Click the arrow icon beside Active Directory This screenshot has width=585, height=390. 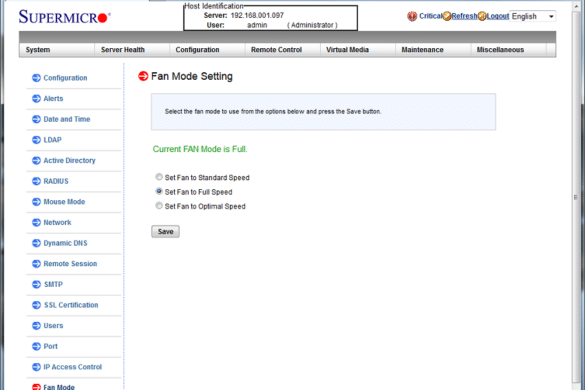[36, 160]
